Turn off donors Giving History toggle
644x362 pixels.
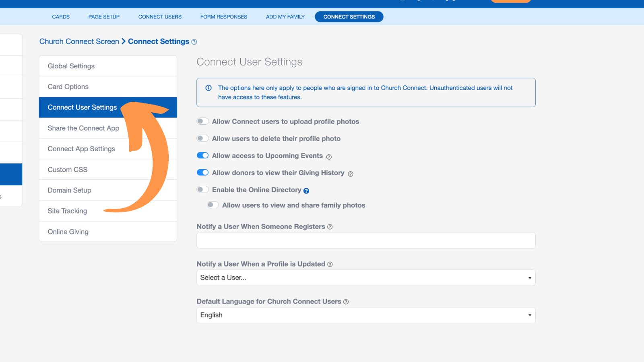click(x=202, y=173)
